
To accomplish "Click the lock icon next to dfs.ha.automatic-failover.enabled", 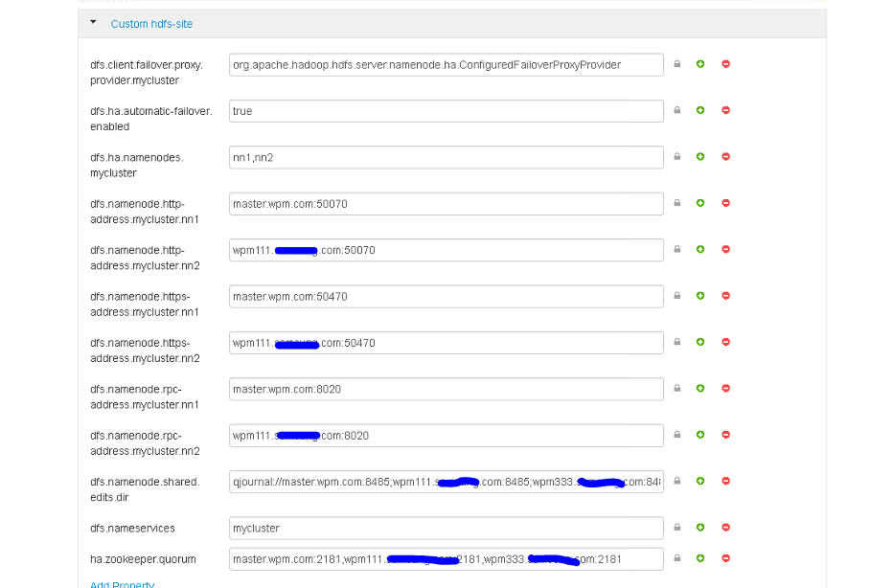I will click(x=676, y=110).
